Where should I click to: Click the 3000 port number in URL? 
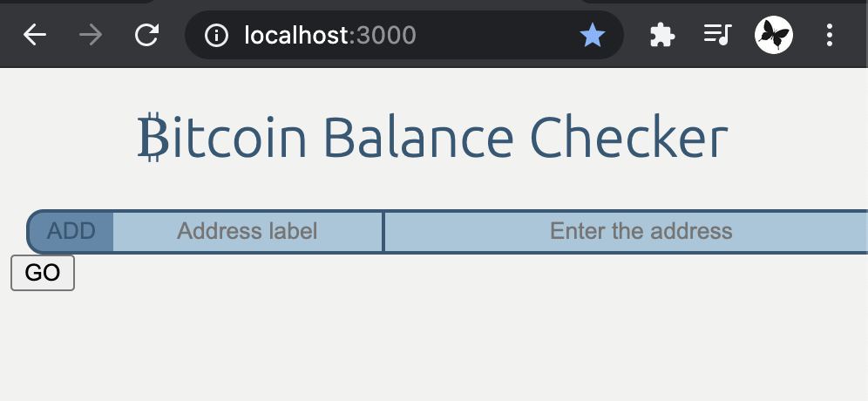[386, 35]
